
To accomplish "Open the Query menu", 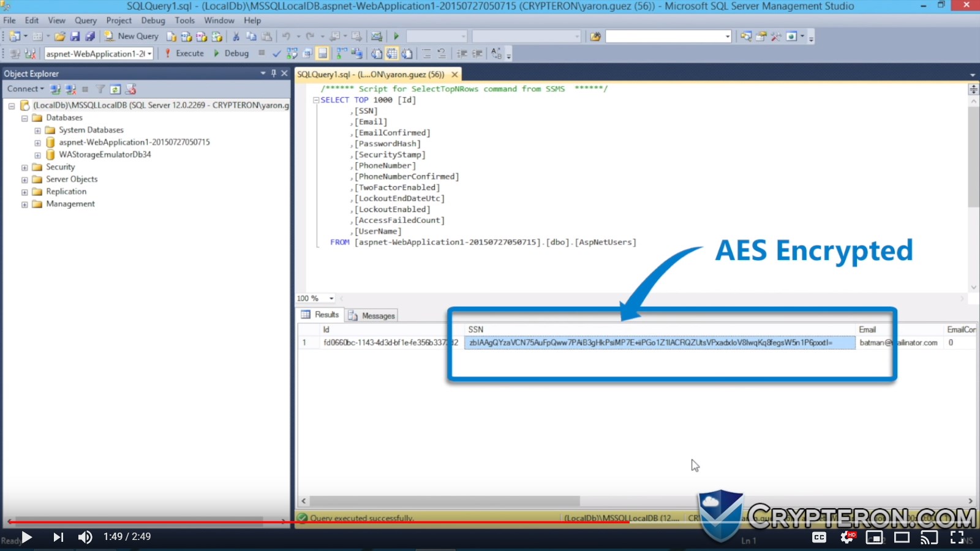I will click(x=86, y=20).
